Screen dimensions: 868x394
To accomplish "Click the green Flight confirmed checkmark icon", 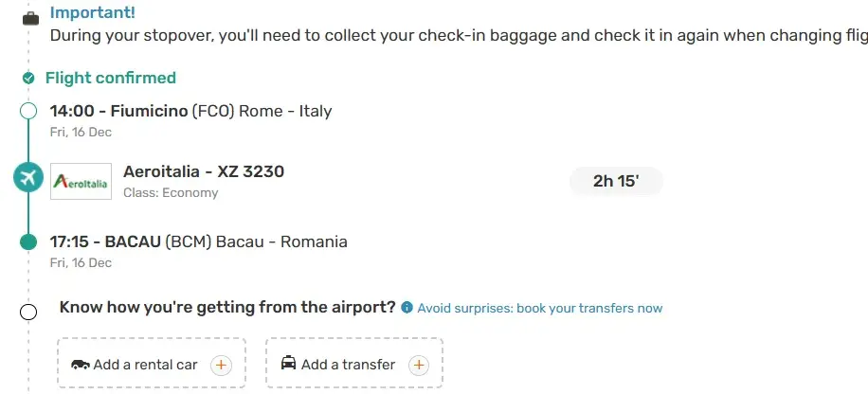I will [28, 79].
